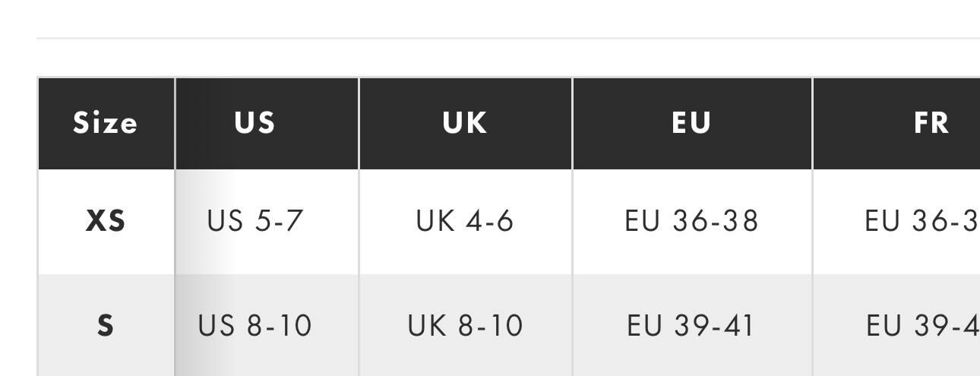Click the FR column header
Image resolution: width=980 pixels, height=376 pixels.
tap(931, 123)
